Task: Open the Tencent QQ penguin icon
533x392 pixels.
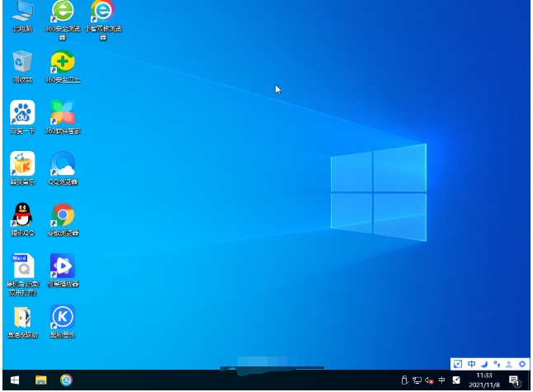Action: point(22,215)
